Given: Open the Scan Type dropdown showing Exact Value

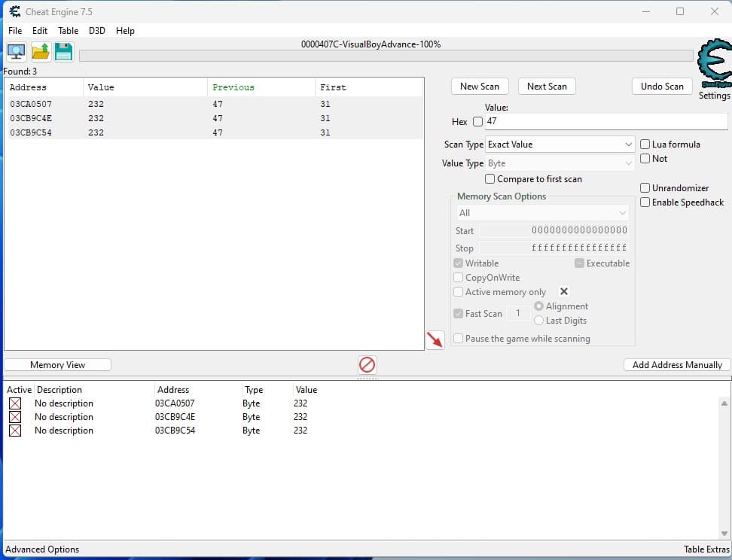Looking at the screenshot, I should point(559,144).
